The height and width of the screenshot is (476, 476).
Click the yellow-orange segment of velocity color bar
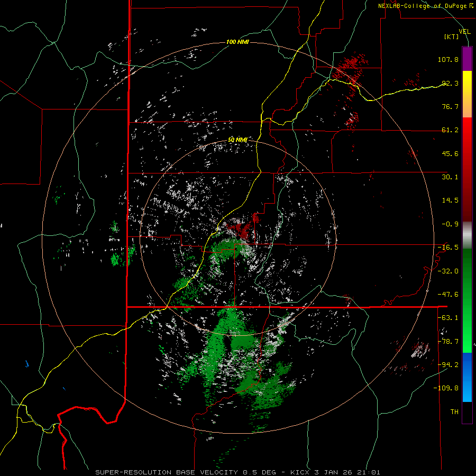467,94
